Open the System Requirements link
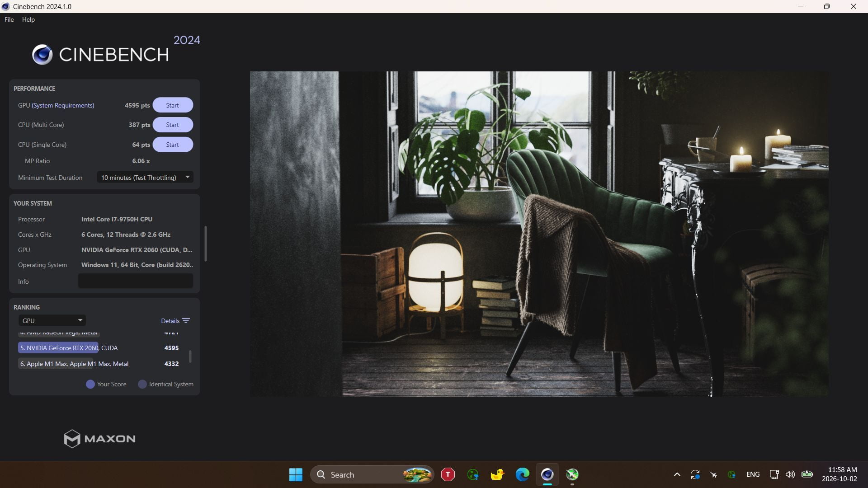The image size is (868, 488). [63, 105]
